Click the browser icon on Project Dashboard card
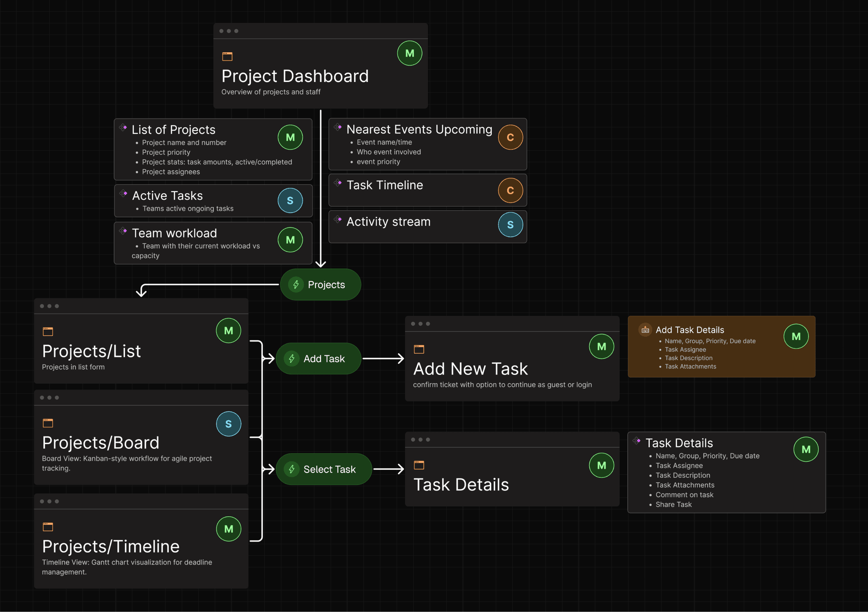Viewport: 868px width, 612px height. [x=227, y=56]
